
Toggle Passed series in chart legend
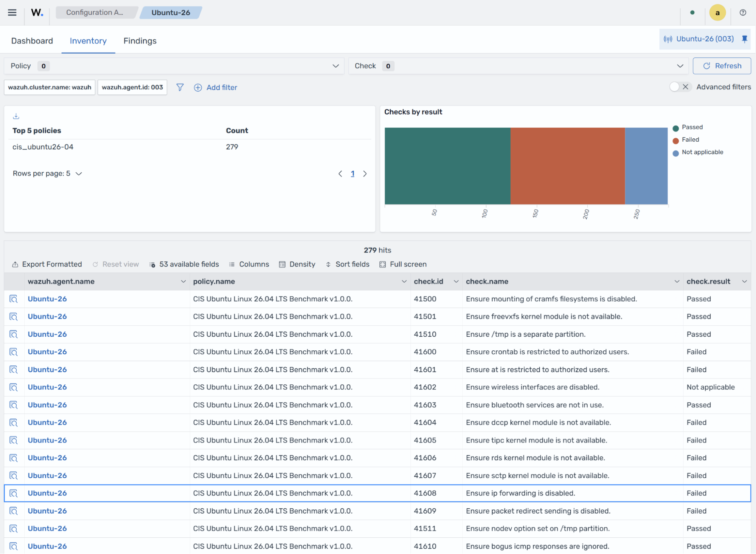692,127
